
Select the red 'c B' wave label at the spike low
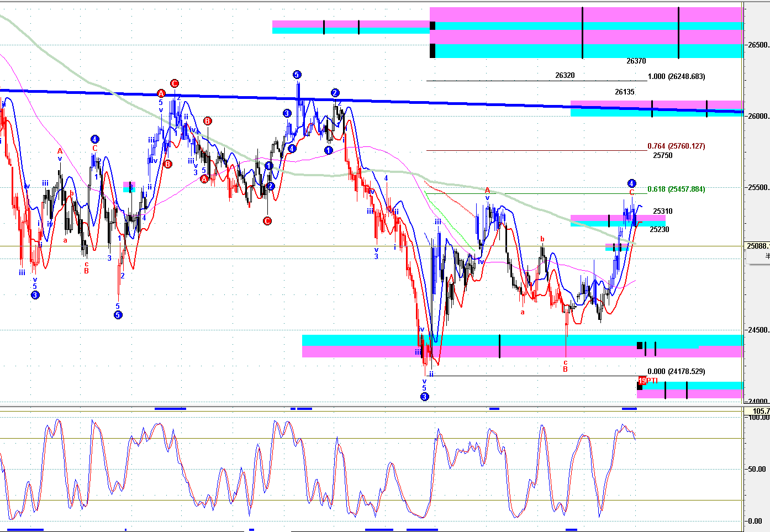pyautogui.click(x=565, y=366)
